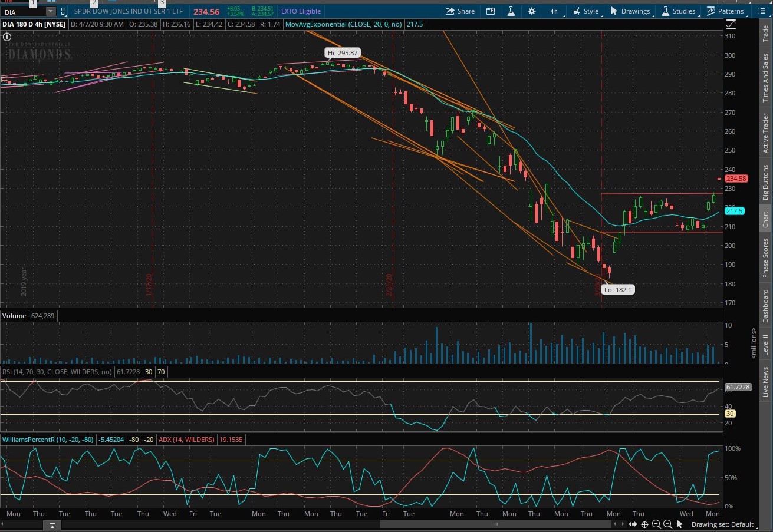This screenshot has height=532, width=773.
Task: Click the Lo: 182.1 price bubble
Action: (618, 290)
